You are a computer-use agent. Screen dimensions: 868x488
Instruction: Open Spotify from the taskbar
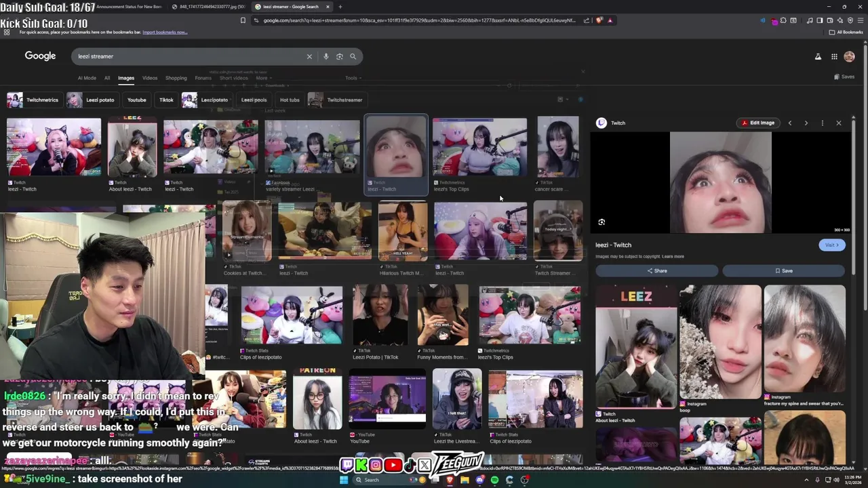pos(494,480)
